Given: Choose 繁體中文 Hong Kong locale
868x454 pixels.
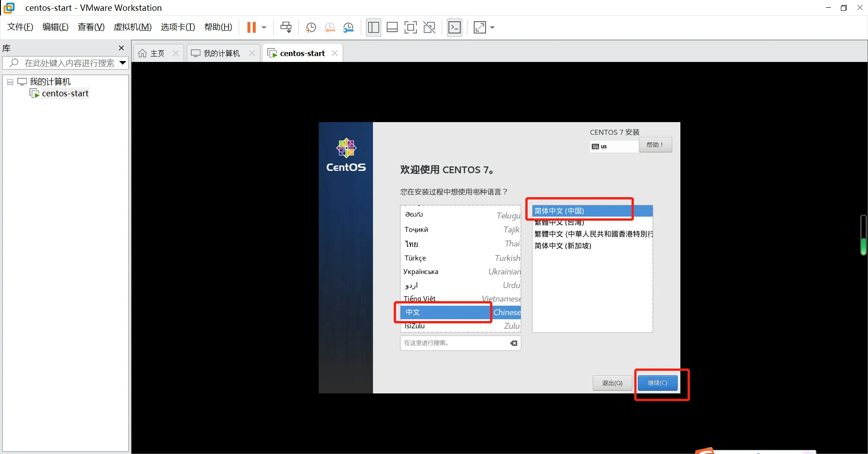Looking at the screenshot, I should click(592, 234).
